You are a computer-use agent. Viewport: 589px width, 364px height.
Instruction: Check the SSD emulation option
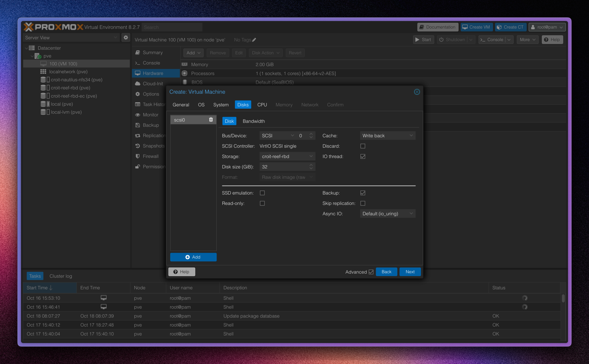click(x=262, y=193)
